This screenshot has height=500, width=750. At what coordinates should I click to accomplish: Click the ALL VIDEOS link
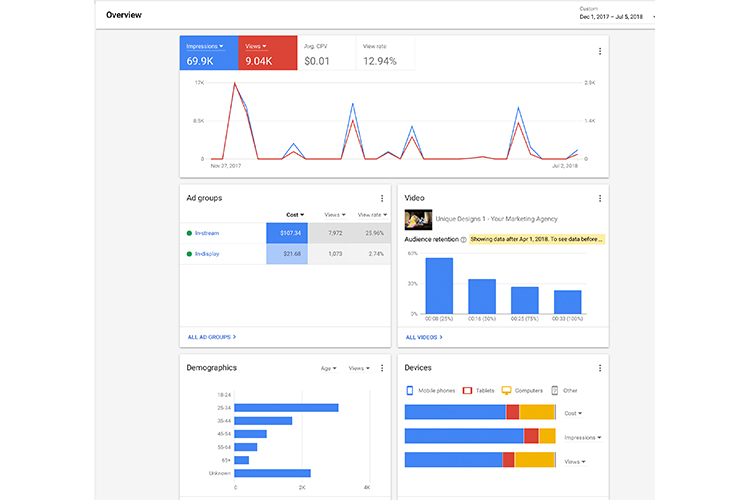coord(424,337)
